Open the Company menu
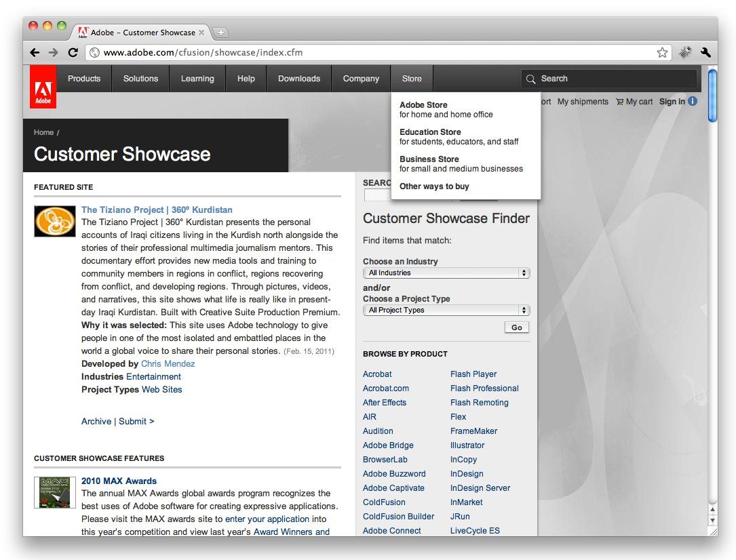The height and width of the screenshot is (560, 736). click(x=361, y=79)
